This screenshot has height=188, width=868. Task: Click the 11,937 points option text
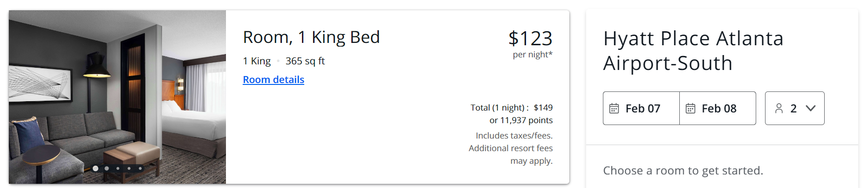pyautogui.click(x=521, y=120)
